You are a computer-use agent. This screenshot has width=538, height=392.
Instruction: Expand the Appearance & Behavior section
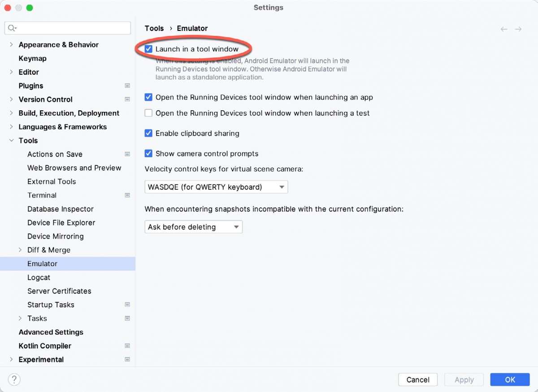(11, 44)
